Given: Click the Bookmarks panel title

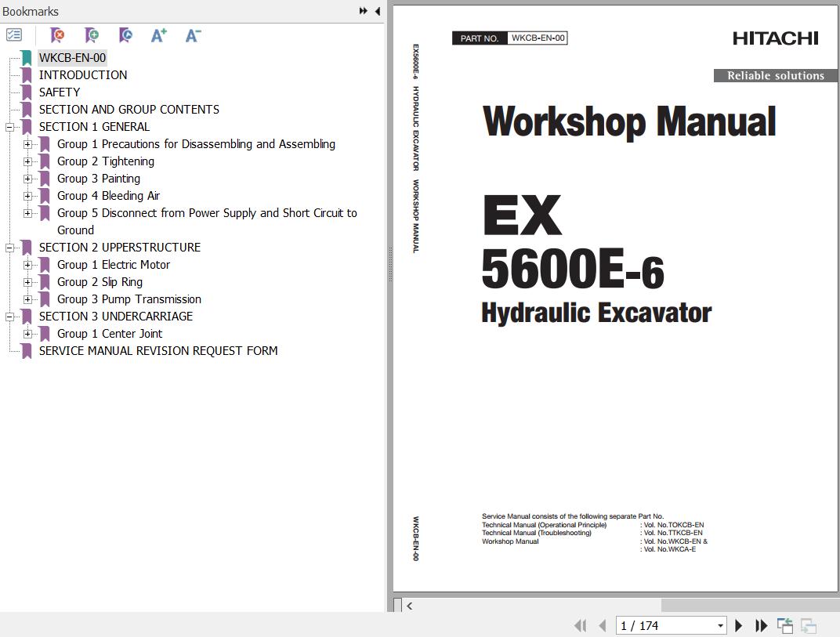Looking at the screenshot, I should click(x=31, y=11).
